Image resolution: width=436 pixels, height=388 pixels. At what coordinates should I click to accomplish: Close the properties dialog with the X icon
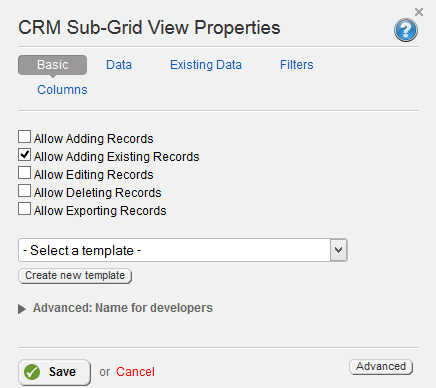pyautogui.click(x=419, y=12)
